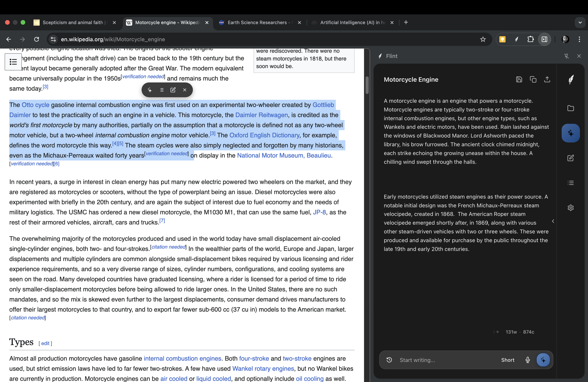Viewport: 588px width, 382px height.
Task: Click the Start writing input field
Action: pos(445,360)
